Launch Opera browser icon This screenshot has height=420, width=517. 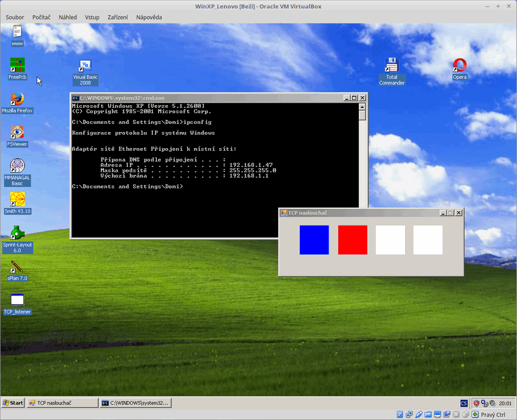click(459, 65)
